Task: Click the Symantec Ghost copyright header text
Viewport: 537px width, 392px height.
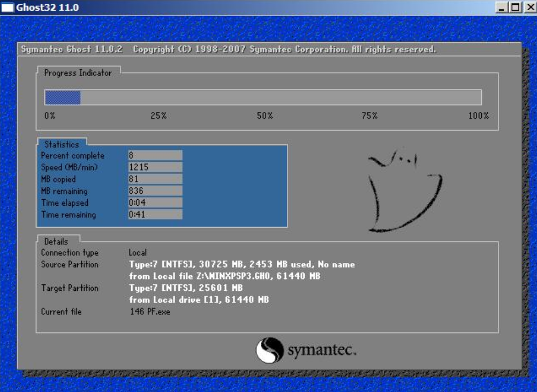Action: click(228, 49)
